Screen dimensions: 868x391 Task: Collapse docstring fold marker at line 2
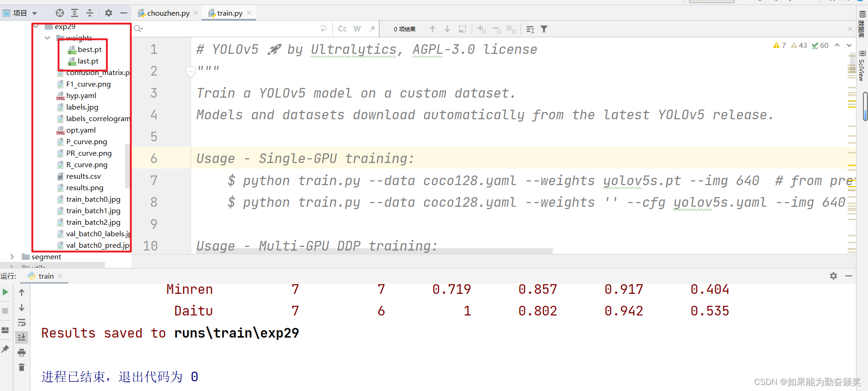coord(191,71)
